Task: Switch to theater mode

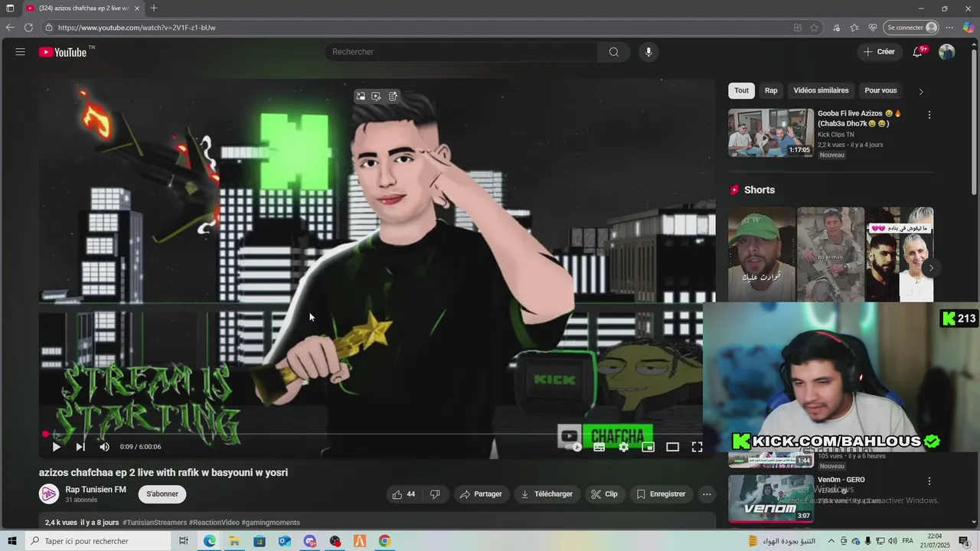Action: pyautogui.click(x=673, y=447)
